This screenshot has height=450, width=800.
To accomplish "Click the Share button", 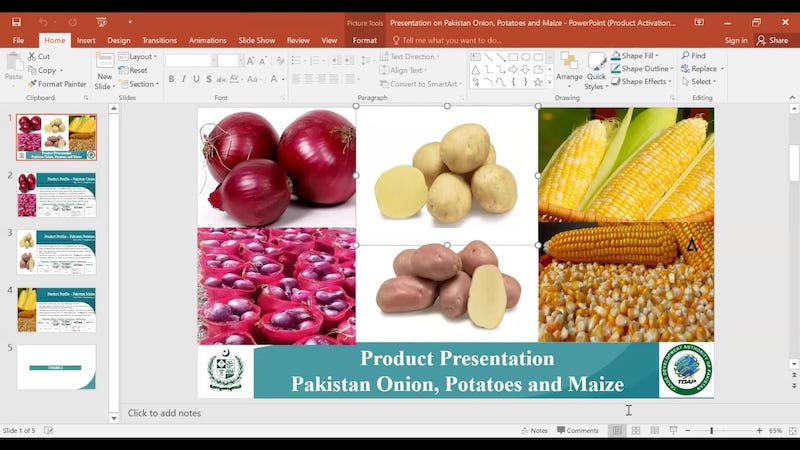I will point(774,40).
